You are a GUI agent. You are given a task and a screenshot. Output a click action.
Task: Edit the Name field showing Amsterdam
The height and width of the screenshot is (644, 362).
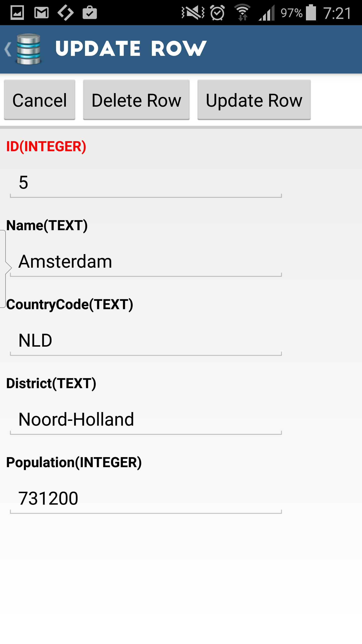(146, 262)
